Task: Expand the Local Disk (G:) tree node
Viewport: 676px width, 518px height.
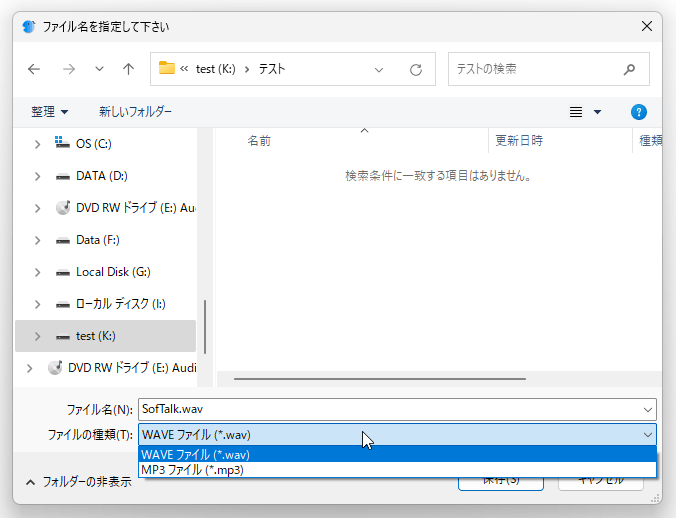Action: (x=38, y=272)
